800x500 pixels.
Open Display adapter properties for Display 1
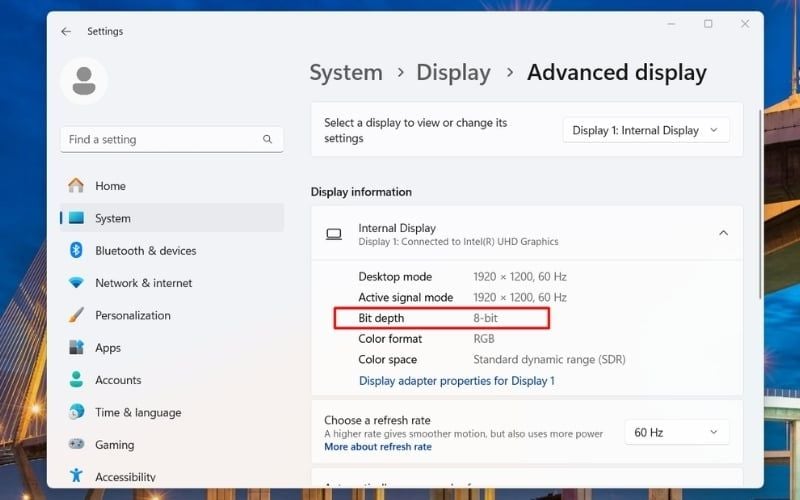(x=456, y=381)
